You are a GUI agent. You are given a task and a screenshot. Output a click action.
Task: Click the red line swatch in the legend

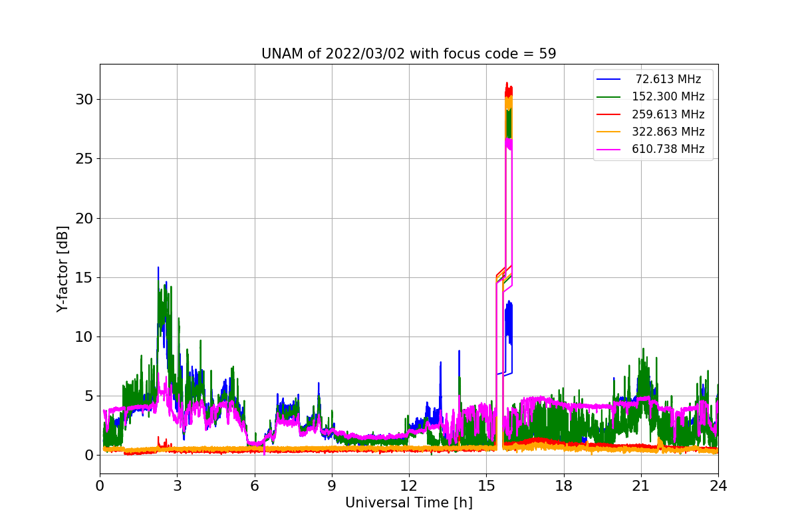[608, 114]
